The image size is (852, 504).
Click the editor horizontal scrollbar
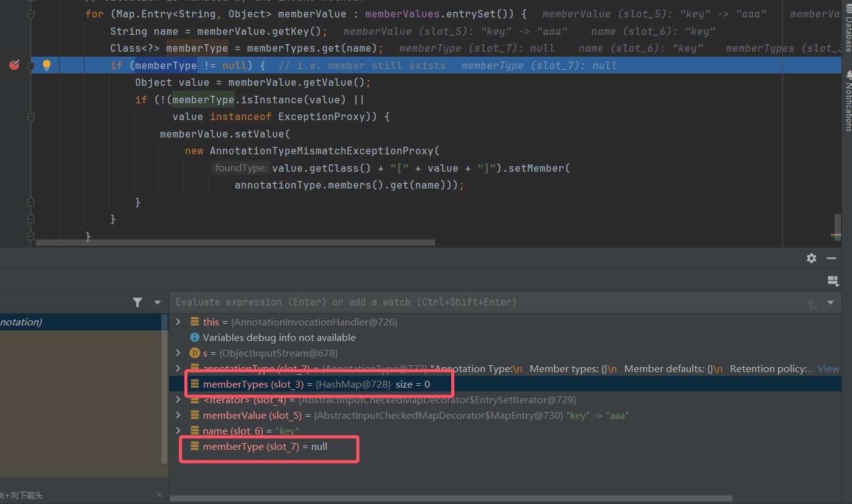point(235,243)
